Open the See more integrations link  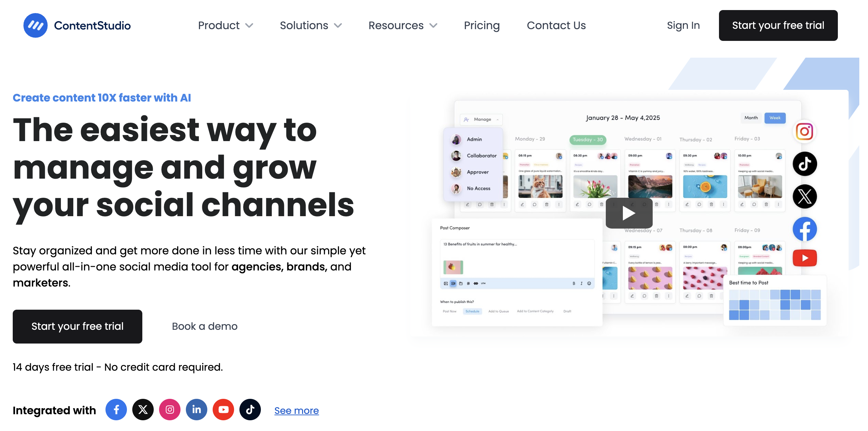[x=296, y=411]
